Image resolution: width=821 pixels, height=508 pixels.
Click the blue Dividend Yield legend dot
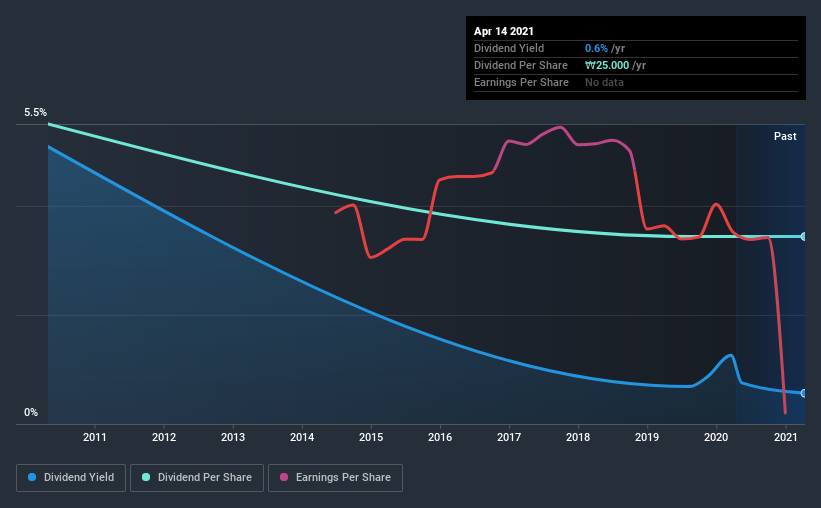pyautogui.click(x=32, y=477)
